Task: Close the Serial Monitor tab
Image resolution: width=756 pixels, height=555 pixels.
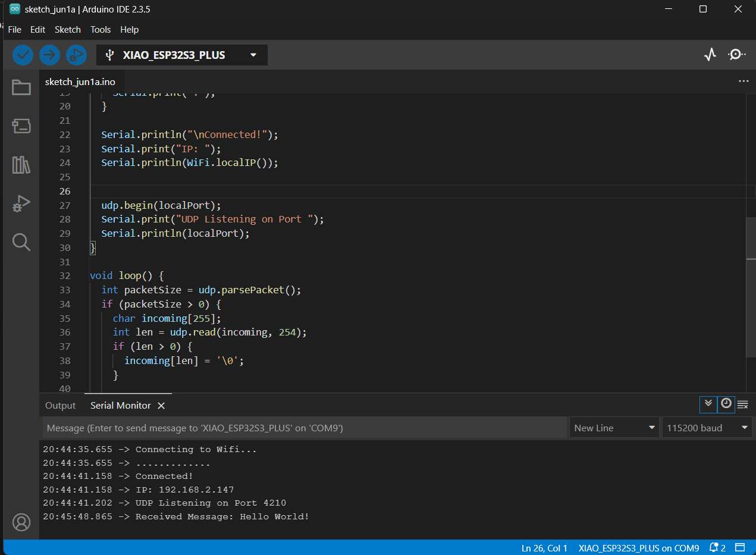Action: 161,406
